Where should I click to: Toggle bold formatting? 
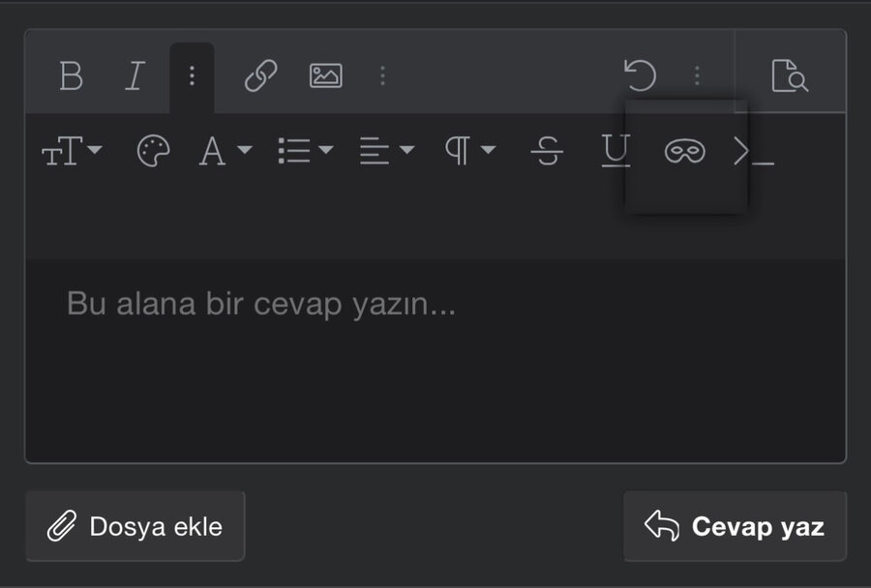pos(71,75)
